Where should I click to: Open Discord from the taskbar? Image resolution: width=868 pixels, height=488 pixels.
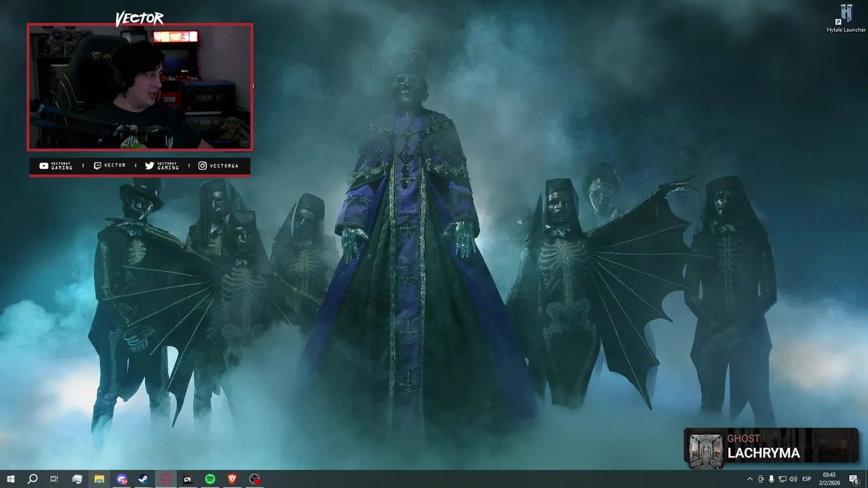tap(122, 479)
